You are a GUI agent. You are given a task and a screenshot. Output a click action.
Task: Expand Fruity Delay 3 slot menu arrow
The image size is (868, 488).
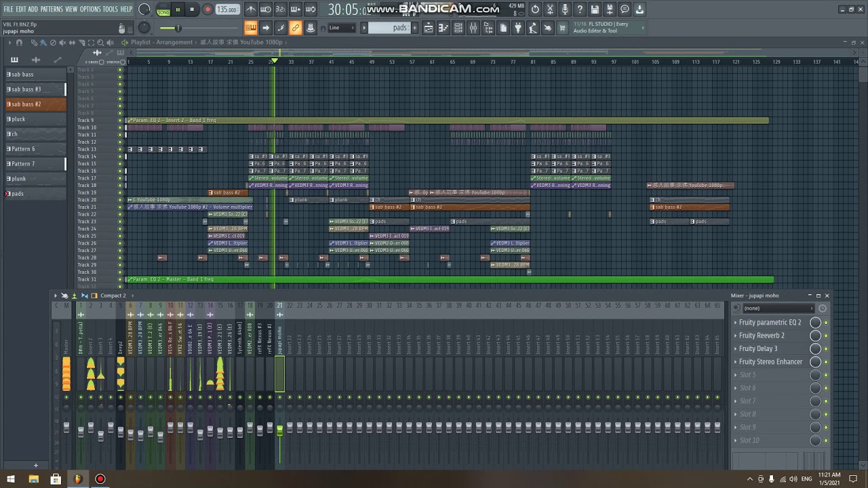(736, 349)
